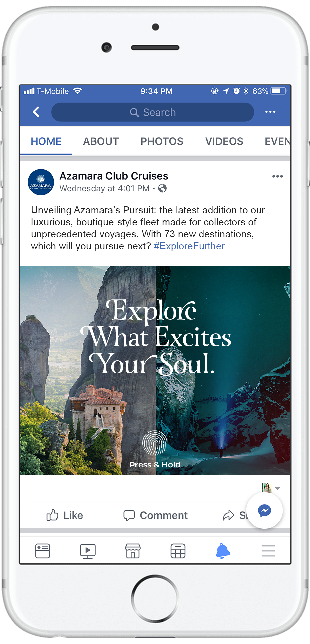Expand the profile identity selector arrow
The height and width of the screenshot is (644, 310).
[278, 488]
